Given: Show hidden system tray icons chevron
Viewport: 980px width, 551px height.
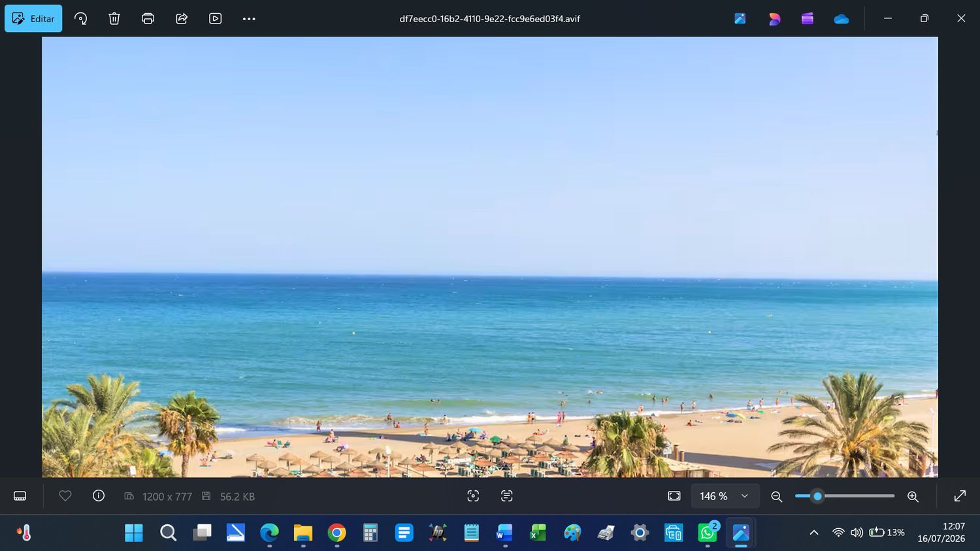Looking at the screenshot, I should 814,533.
